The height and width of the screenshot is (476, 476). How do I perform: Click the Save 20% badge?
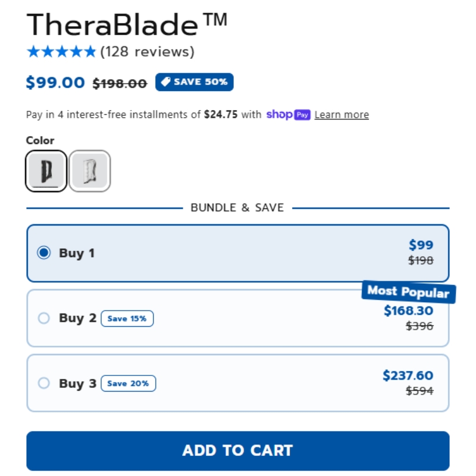(x=129, y=383)
